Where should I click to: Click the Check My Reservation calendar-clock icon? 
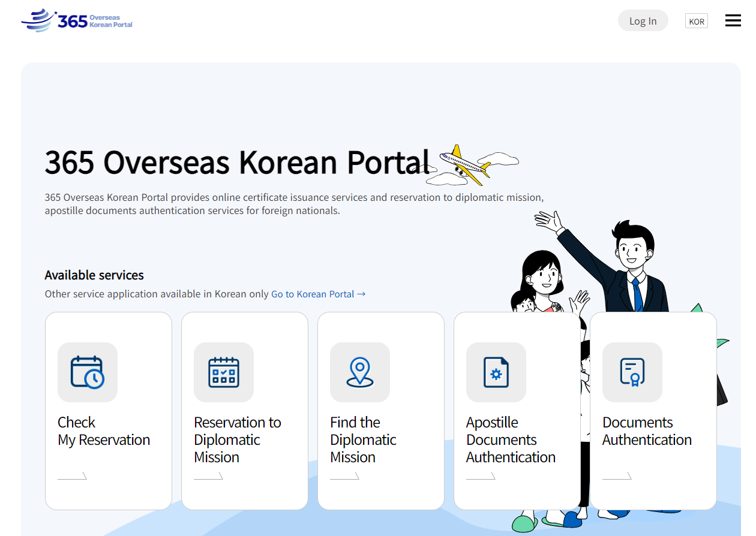coord(88,372)
